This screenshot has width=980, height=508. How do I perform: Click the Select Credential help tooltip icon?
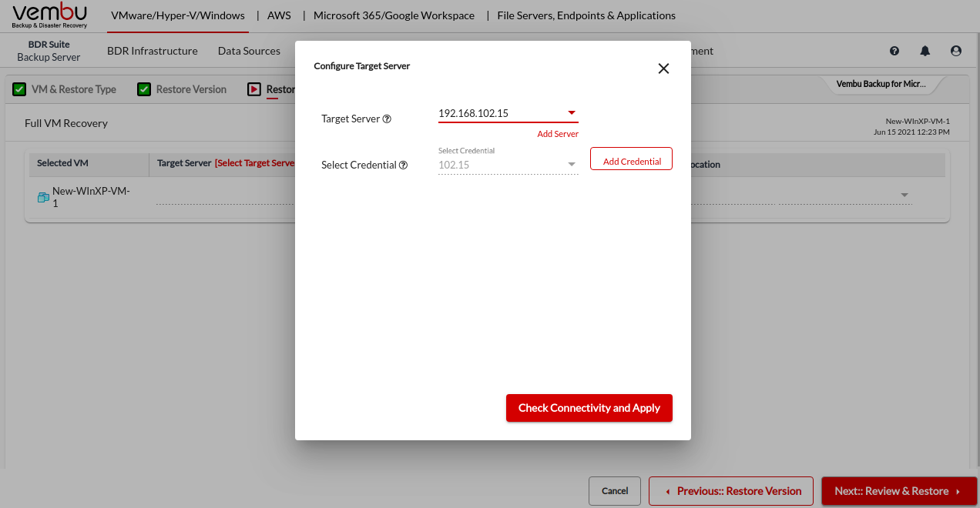[x=403, y=165]
